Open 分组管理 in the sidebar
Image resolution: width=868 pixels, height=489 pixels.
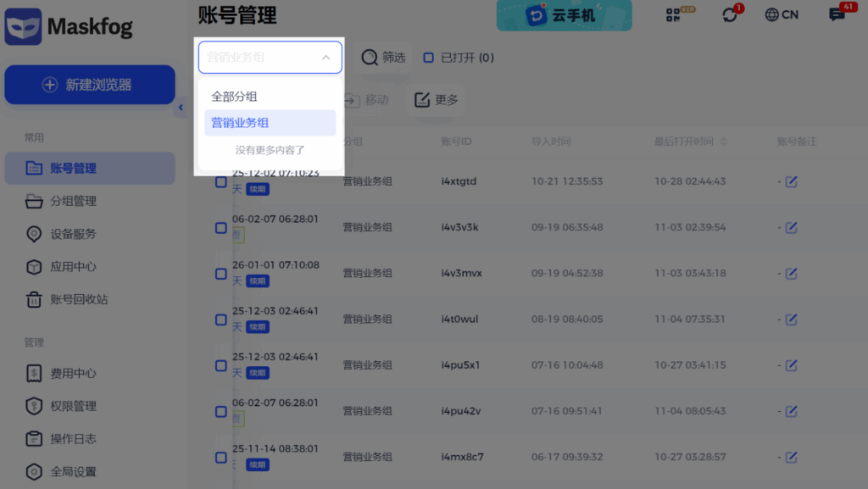[x=73, y=201]
